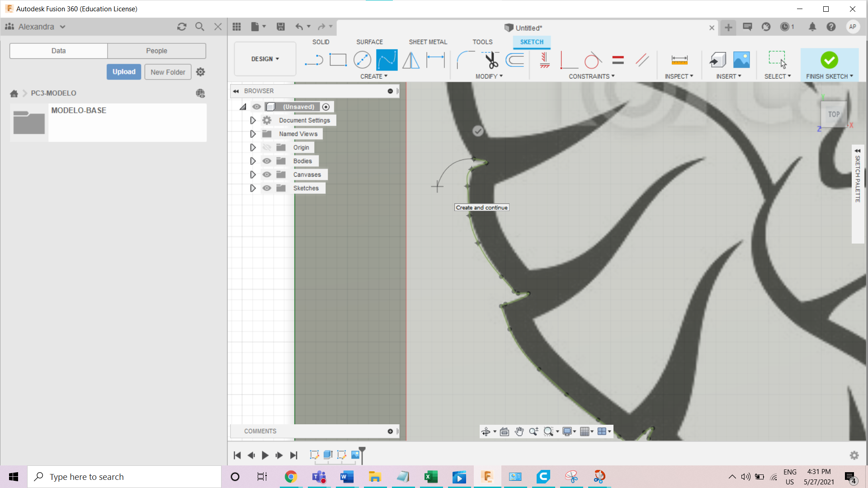Activate the Unsaved component radio button
The height and width of the screenshot is (488, 868).
click(x=326, y=107)
